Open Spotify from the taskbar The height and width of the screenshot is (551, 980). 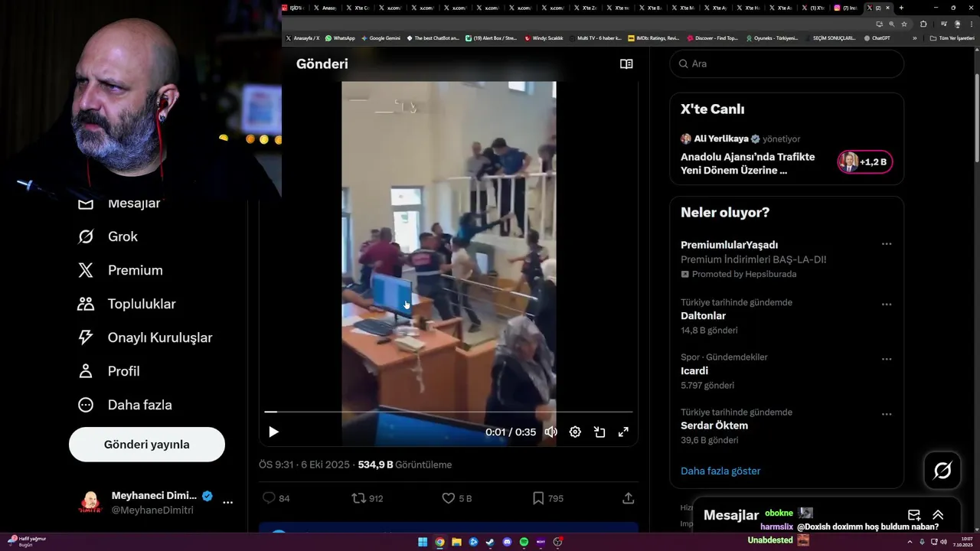(x=524, y=542)
